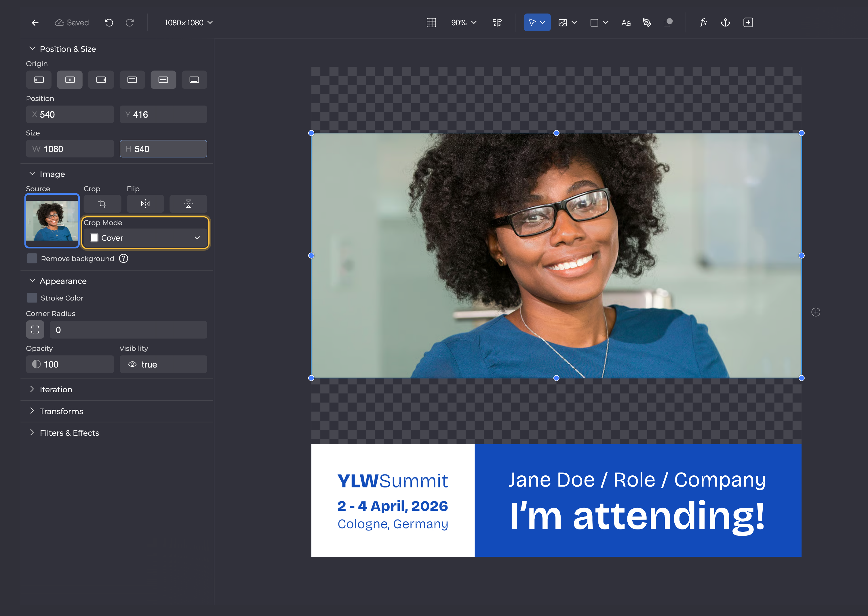868x616 pixels.
Task: Open the 90% zoom level dropdown
Action: 464,23
